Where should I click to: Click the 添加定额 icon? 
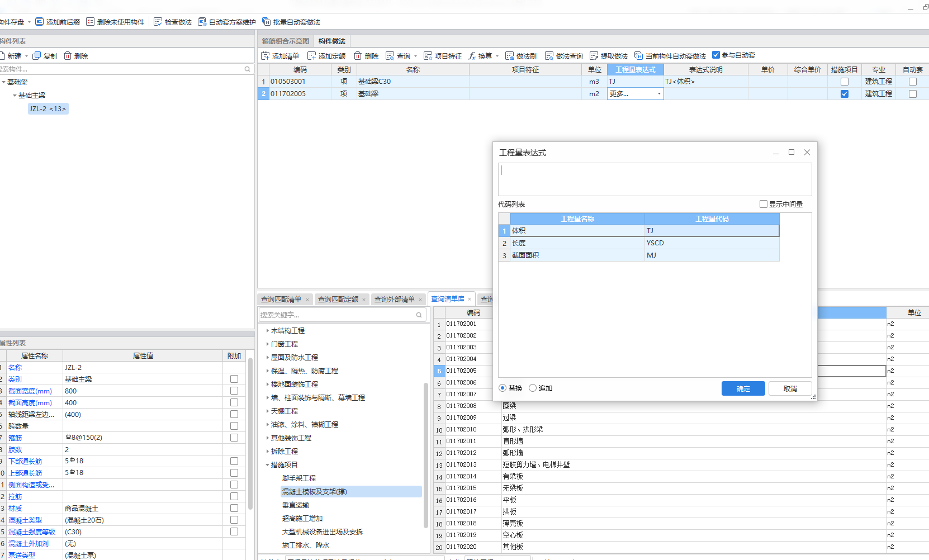click(312, 56)
